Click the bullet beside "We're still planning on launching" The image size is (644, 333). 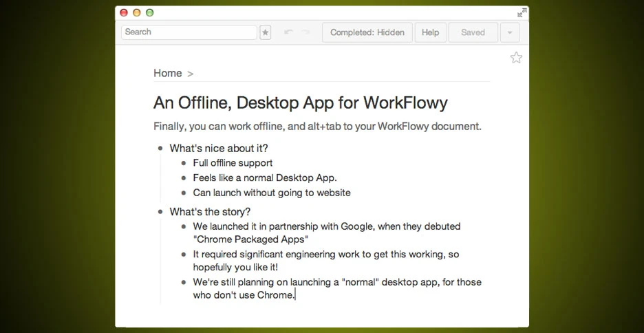coord(184,283)
